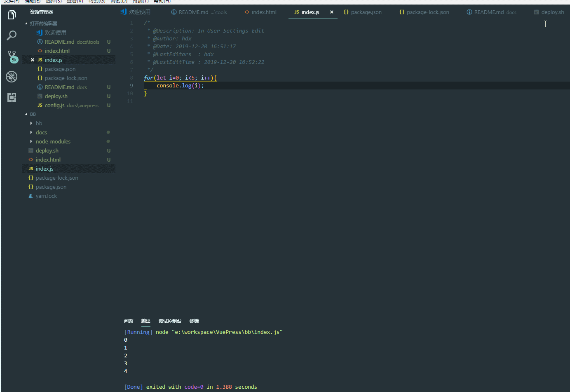Screen dimensions: 570x392
Task: Switch to the package-lock.json editor tab
Action: (425, 12)
